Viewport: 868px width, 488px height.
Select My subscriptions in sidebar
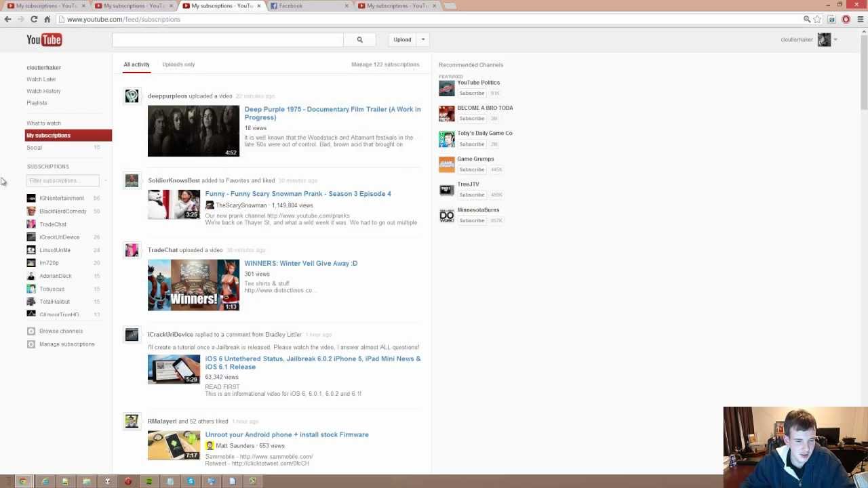pyautogui.click(x=68, y=136)
